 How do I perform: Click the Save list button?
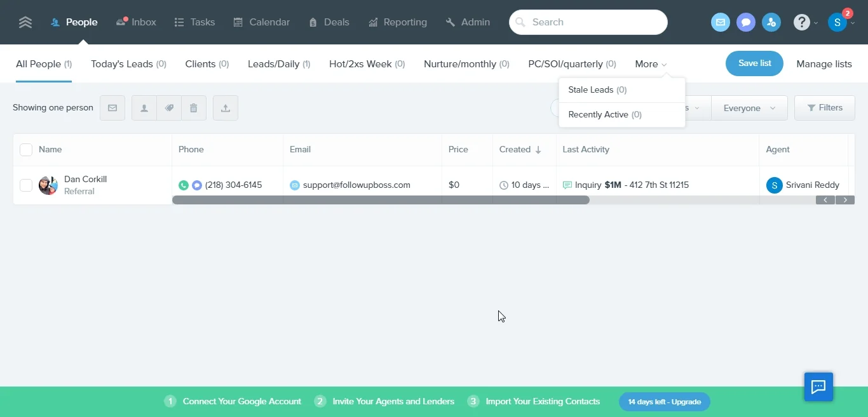[x=754, y=63]
